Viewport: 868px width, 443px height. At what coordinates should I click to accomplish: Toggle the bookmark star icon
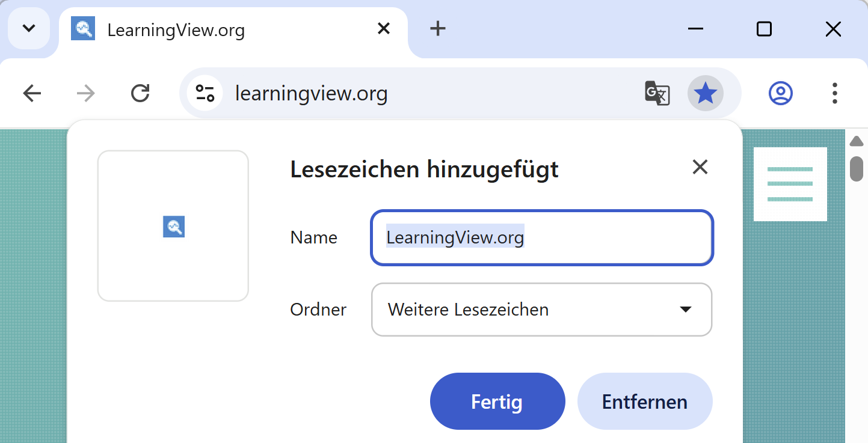pyautogui.click(x=705, y=93)
